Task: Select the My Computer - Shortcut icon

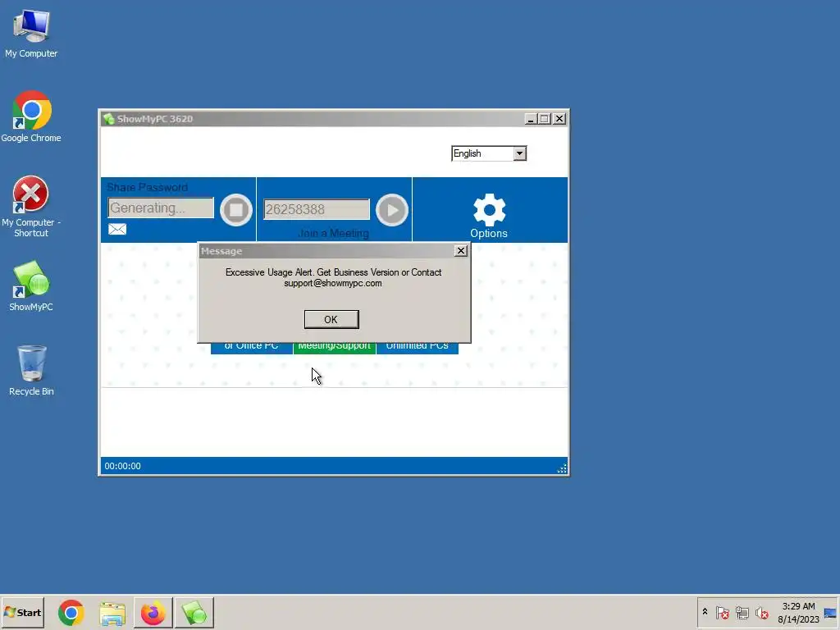Action: pyautogui.click(x=31, y=207)
